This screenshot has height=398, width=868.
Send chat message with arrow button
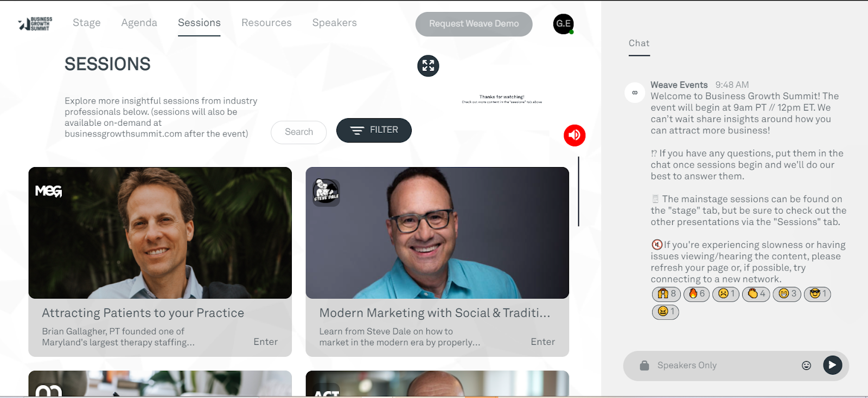point(832,365)
